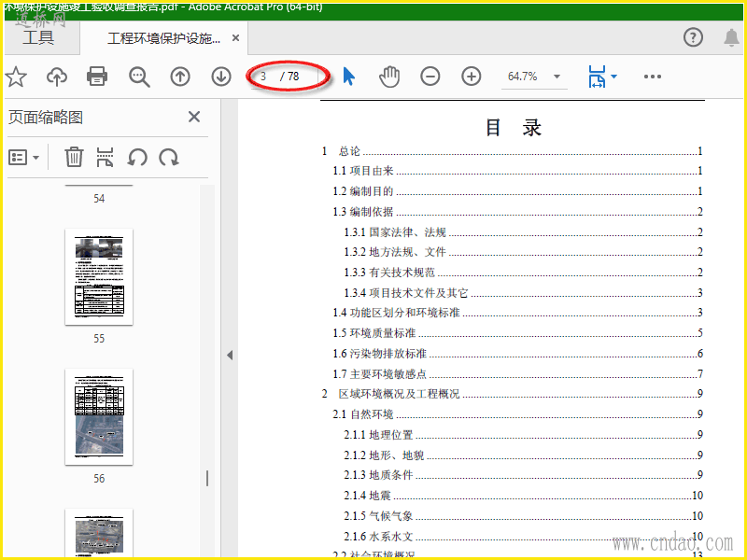747x560 pixels.
Task: Click contents entry 1.1 项目由来
Action: (517, 171)
